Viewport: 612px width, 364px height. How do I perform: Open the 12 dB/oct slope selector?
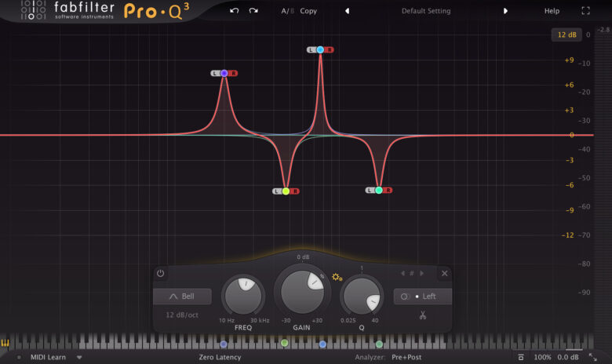(x=182, y=315)
